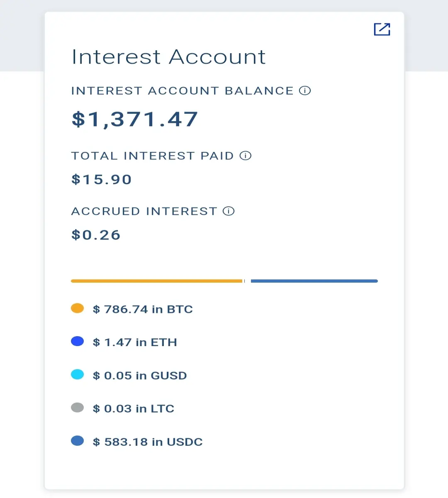
Task: Click the blue USDC segment of allocation bar
Action: tap(314, 281)
